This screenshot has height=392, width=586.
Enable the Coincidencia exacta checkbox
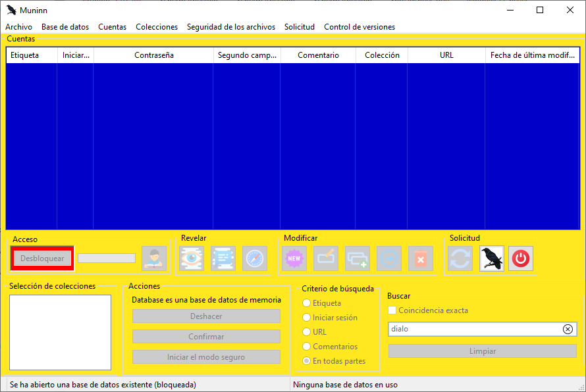click(x=393, y=310)
